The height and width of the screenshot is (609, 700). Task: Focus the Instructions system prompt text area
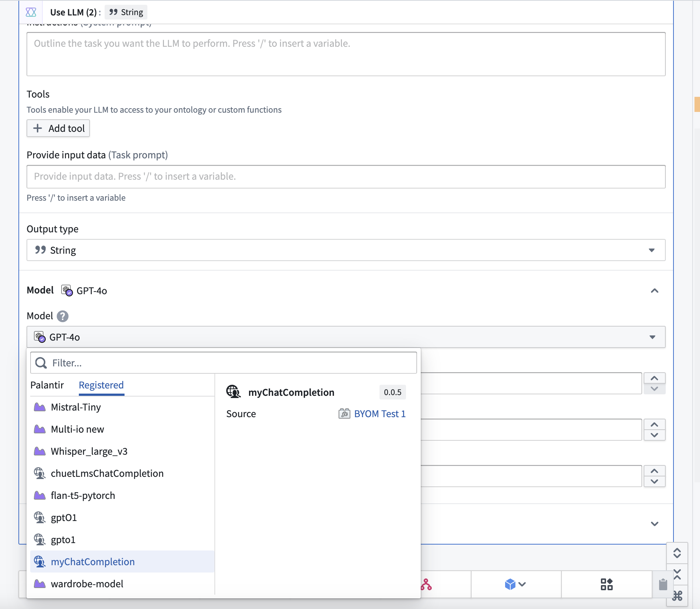tap(346, 54)
